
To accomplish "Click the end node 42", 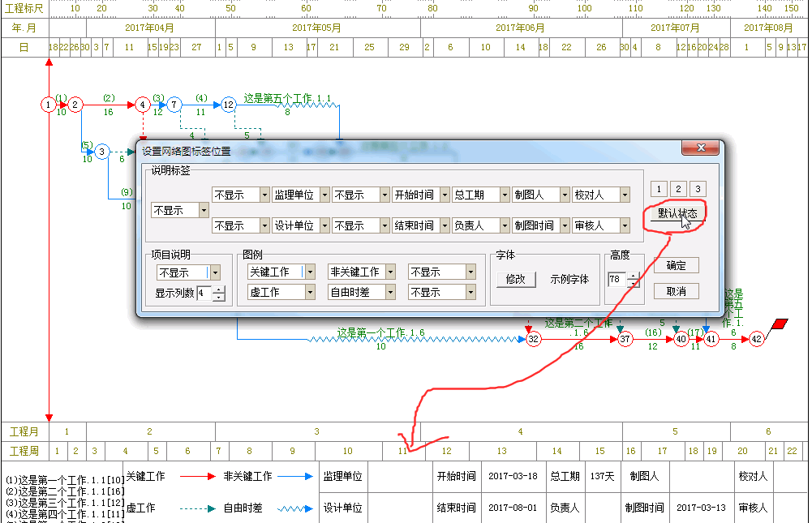I will tap(756, 340).
